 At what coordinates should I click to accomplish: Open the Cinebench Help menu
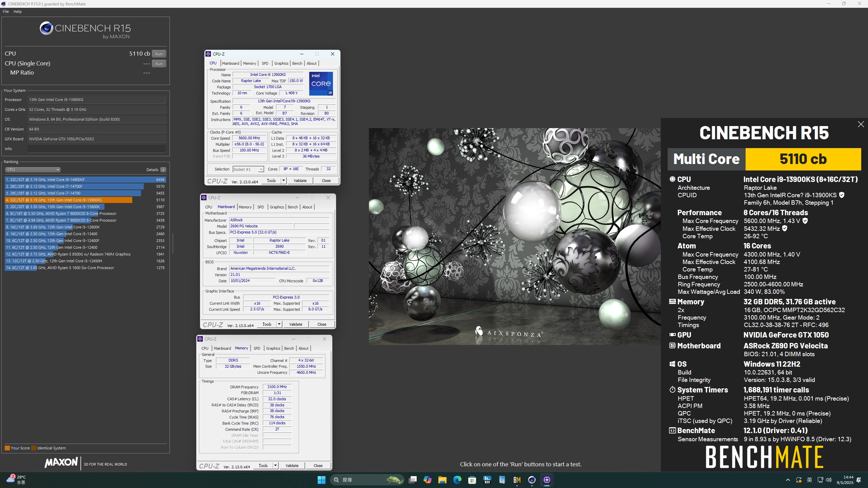18,12
